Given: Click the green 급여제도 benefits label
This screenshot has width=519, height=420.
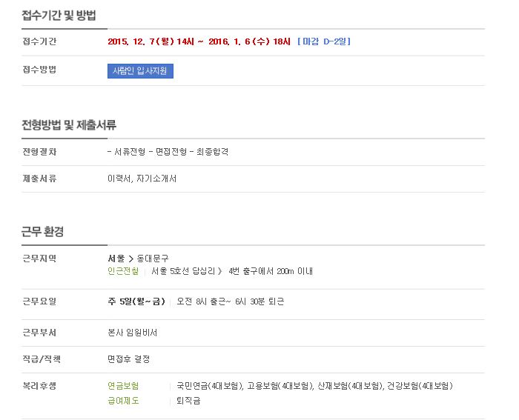Looking at the screenshot, I should [123, 401].
